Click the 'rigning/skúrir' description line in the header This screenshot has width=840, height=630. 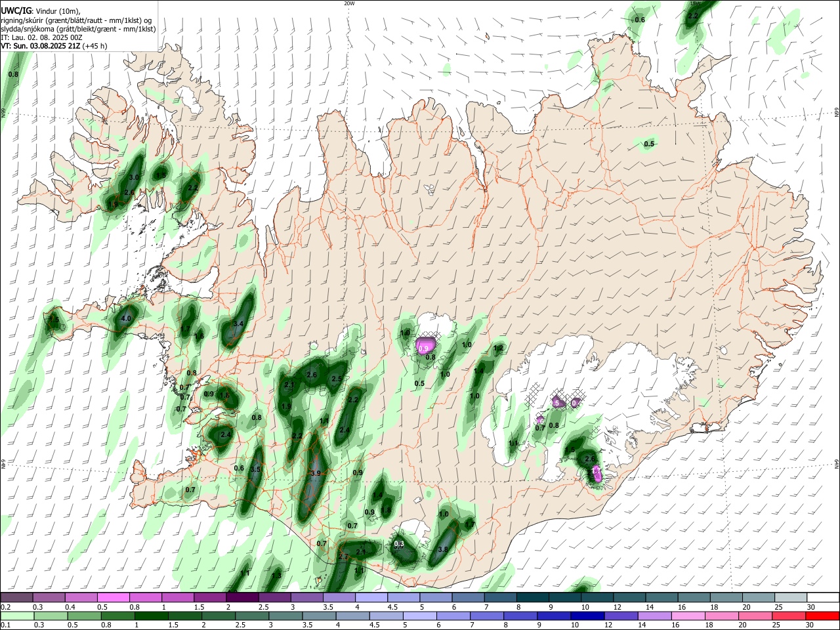(77, 20)
